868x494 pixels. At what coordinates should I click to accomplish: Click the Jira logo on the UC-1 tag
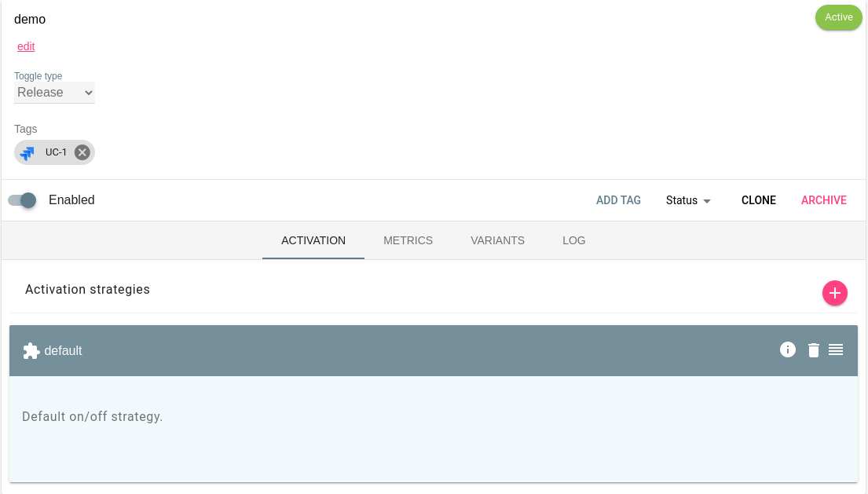tap(27, 152)
